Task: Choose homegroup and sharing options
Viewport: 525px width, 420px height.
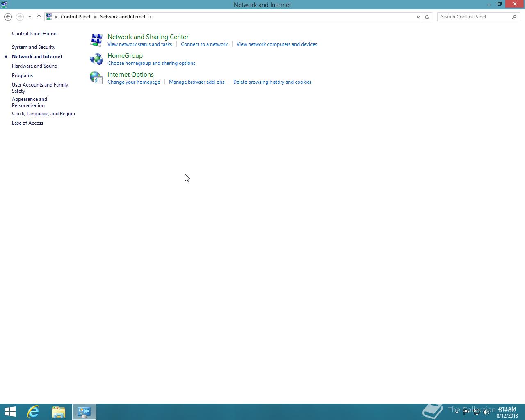Action: click(x=151, y=63)
